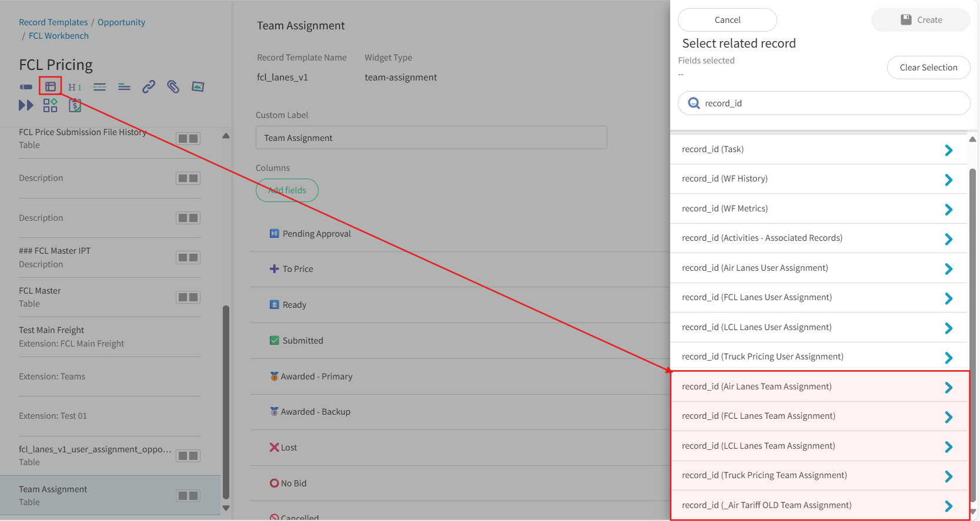Screen dimensions: 980x521
Task: Click the Cancel button
Action: [x=727, y=20]
